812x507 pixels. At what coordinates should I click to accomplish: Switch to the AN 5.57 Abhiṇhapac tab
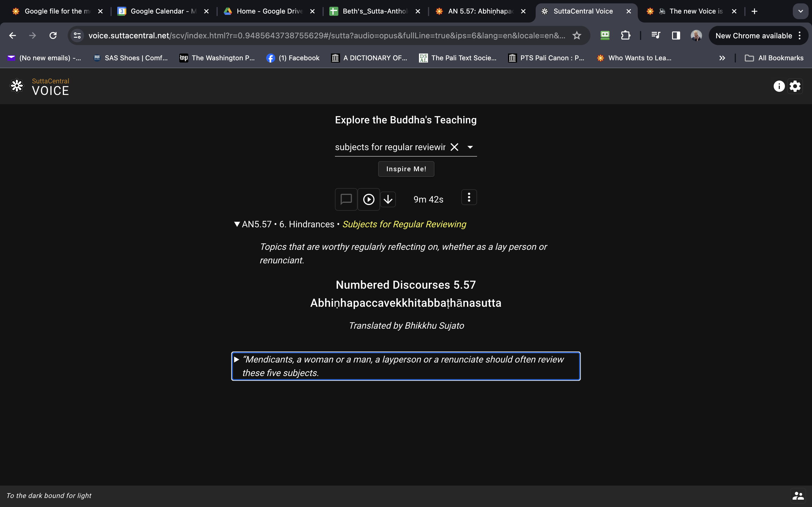pos(480,11)
